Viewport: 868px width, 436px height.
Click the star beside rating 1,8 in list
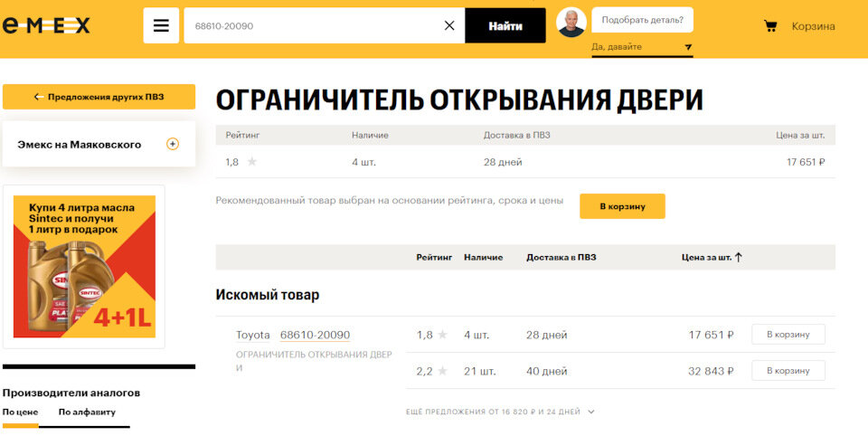coord(442,335)
